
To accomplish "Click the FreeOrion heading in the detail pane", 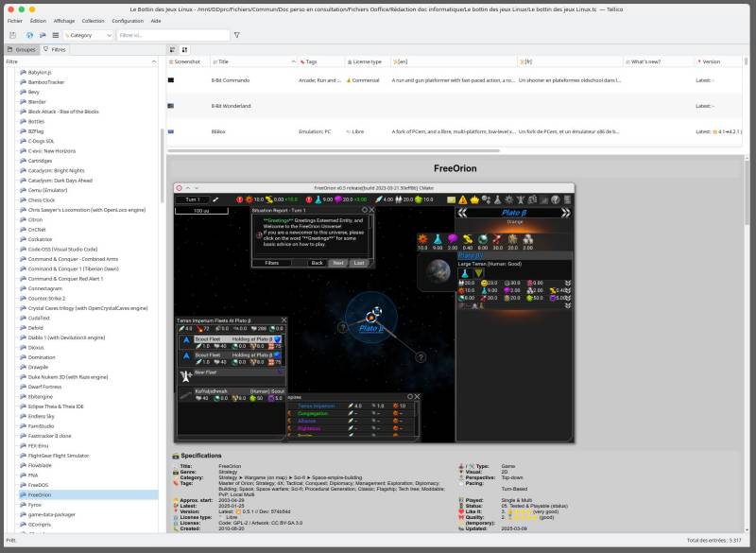I will tap(455, 168).
